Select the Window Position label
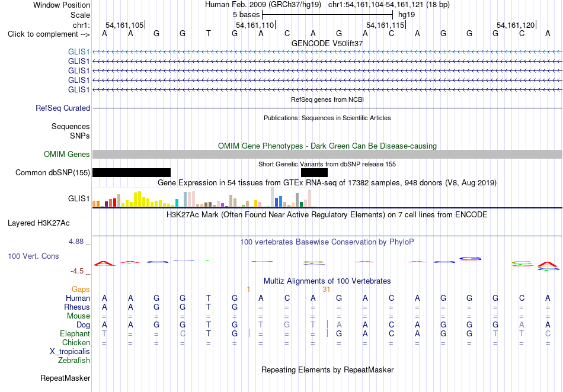The height and width of the screenshot is (392, 563). 62,5
